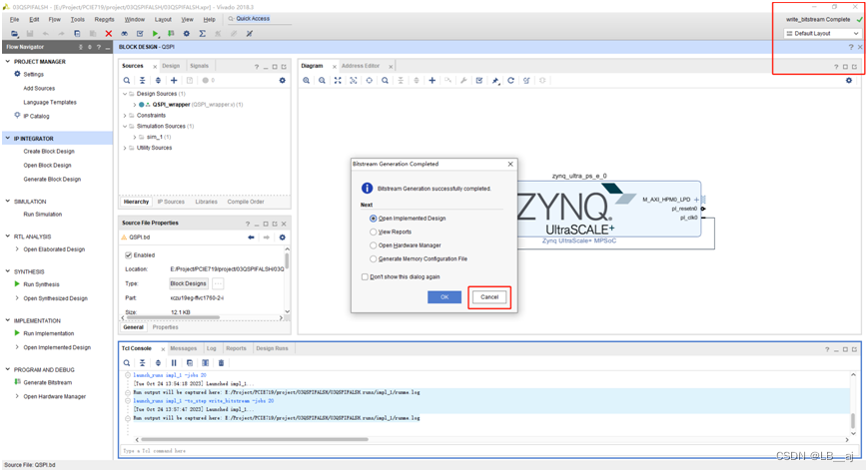The width and height of the screenshot is (868, 472).
Task: Switch to the Address Editor tab
Action: 361,66
